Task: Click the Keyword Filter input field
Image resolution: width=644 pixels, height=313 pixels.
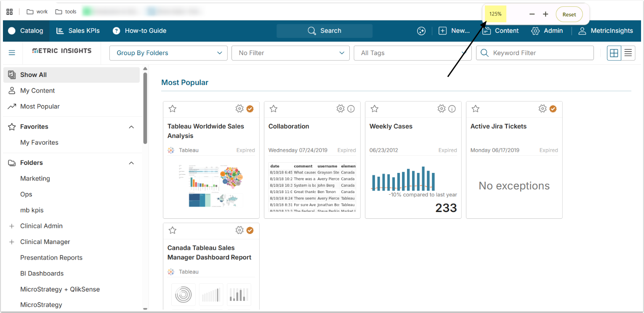Action: point(539,53)
